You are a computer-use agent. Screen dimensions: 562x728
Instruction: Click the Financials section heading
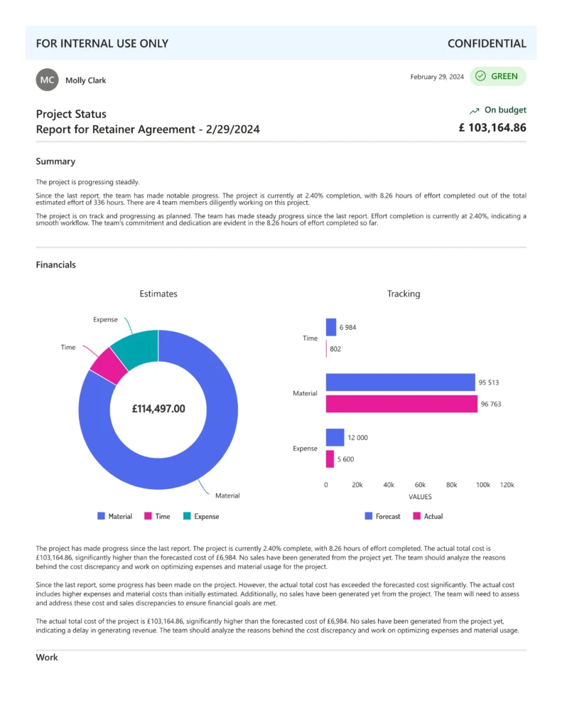pyautogui.click(x=56, y=264)
